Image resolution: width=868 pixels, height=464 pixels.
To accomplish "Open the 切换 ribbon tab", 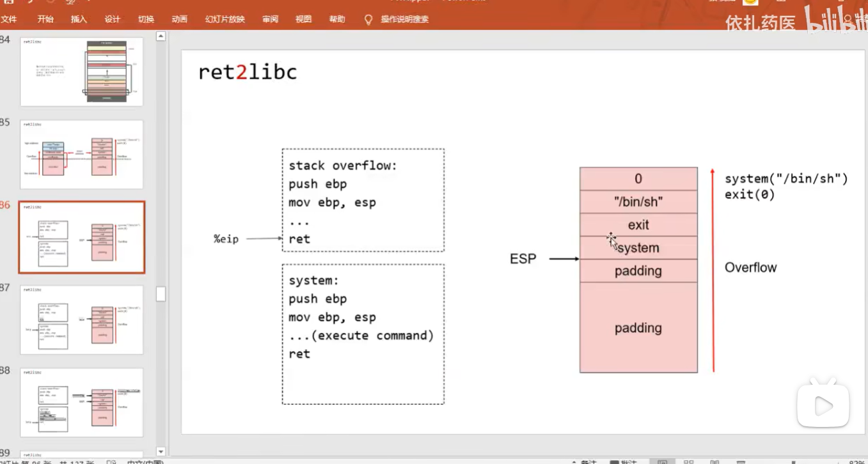I will pyautogui.click(x=146, y=19).
